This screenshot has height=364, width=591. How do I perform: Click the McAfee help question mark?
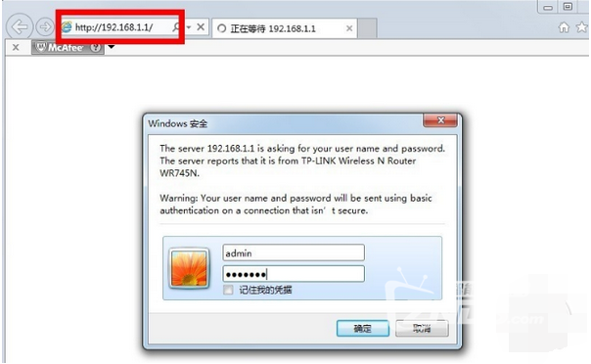(96, 48)
